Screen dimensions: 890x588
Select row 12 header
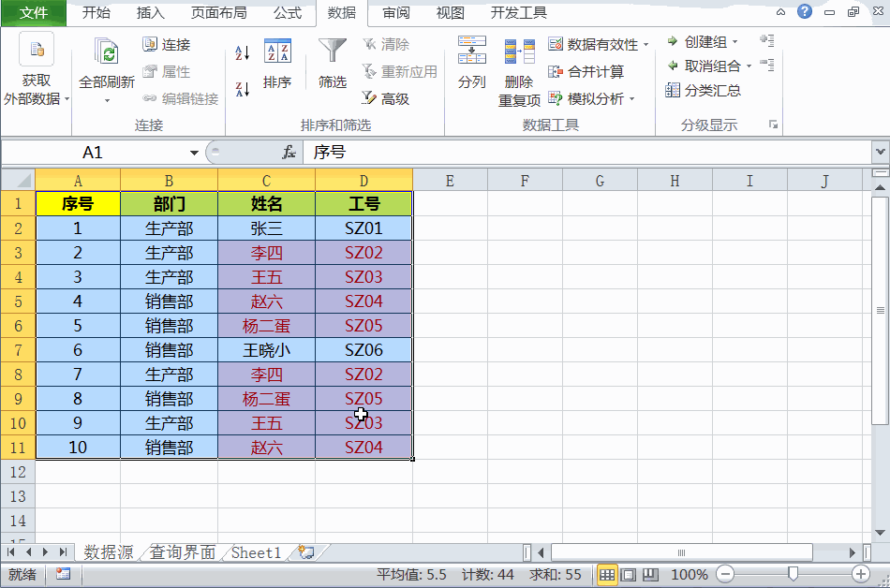pos(18,472)
